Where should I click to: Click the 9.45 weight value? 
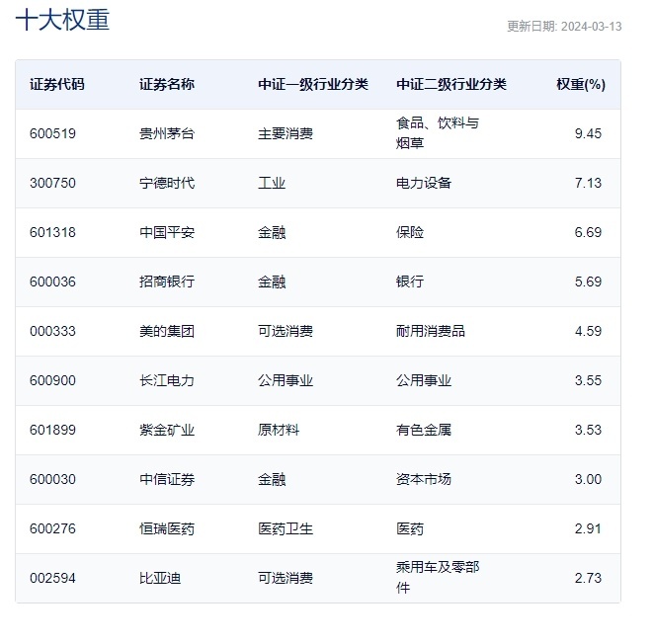coord(587,134)
